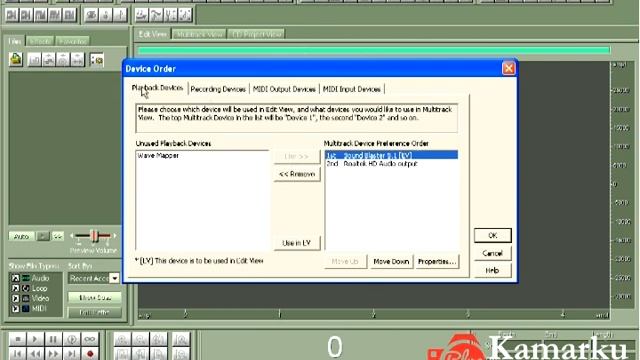
Task: Click the Move Up button
Action: click(345, 262)
